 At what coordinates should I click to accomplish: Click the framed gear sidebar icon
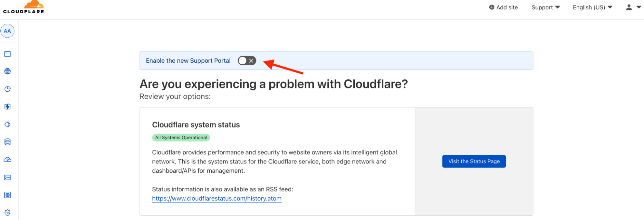[7, 195]
